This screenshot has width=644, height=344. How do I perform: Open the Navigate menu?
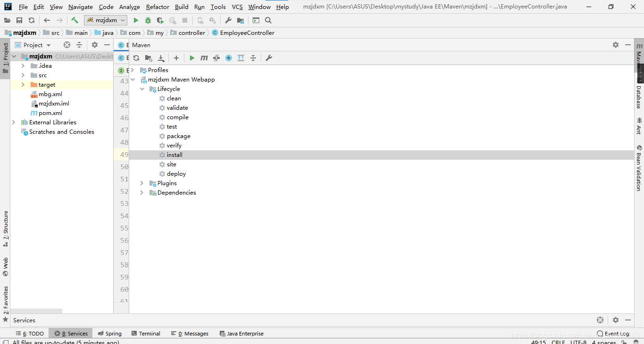coord(81,7)
